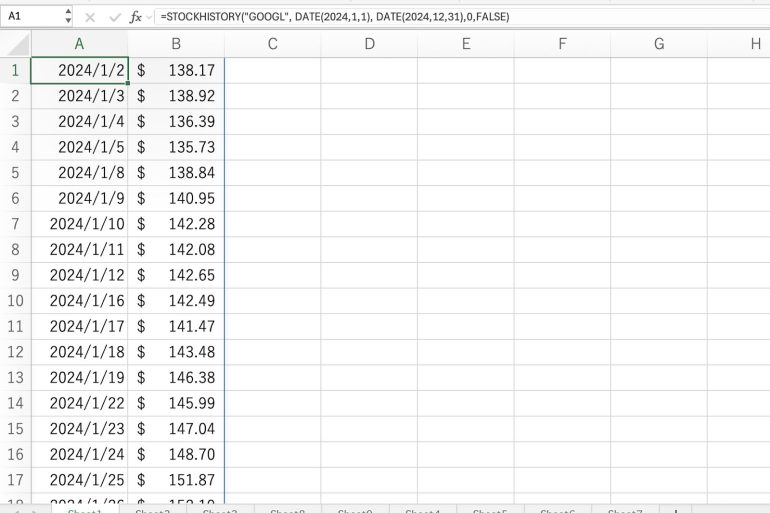Select price cell showing 146.38
770x513 pixels.
tap(176, 378)
